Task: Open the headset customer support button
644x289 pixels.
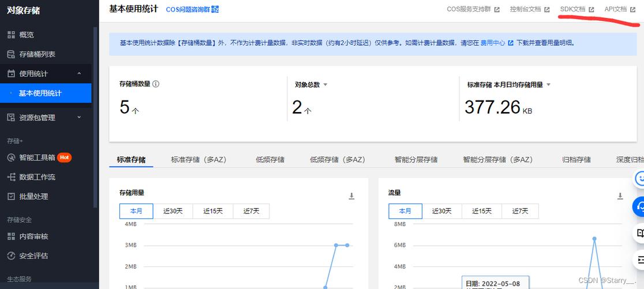Action: click(639, 206)
